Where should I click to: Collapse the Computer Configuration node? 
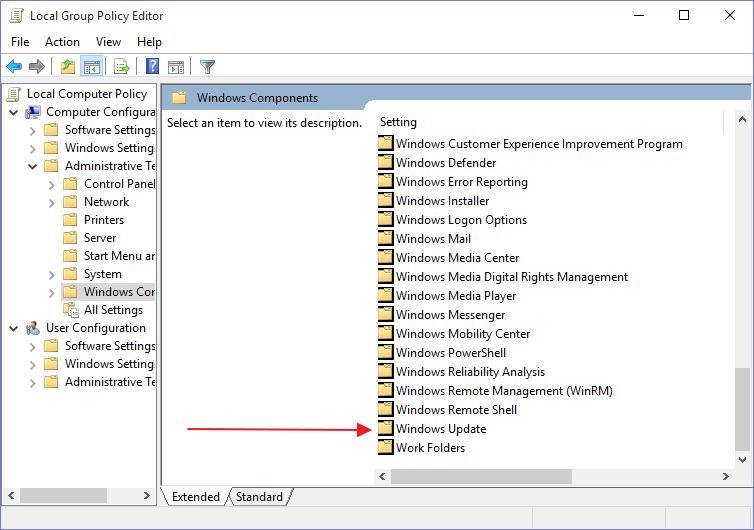point(14,112)
